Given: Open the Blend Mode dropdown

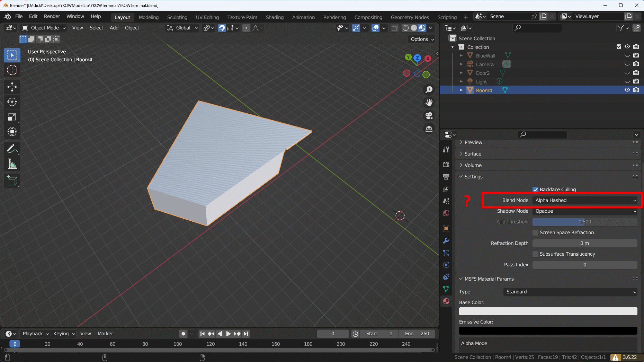Looking at the screenshot, I should (x=585, y=200).
